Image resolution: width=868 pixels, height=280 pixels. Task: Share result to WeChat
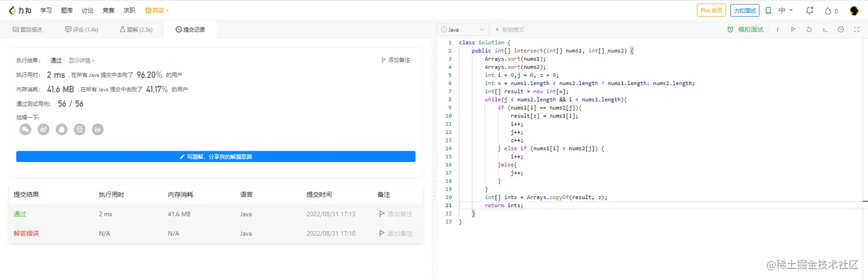coord(25,130)
